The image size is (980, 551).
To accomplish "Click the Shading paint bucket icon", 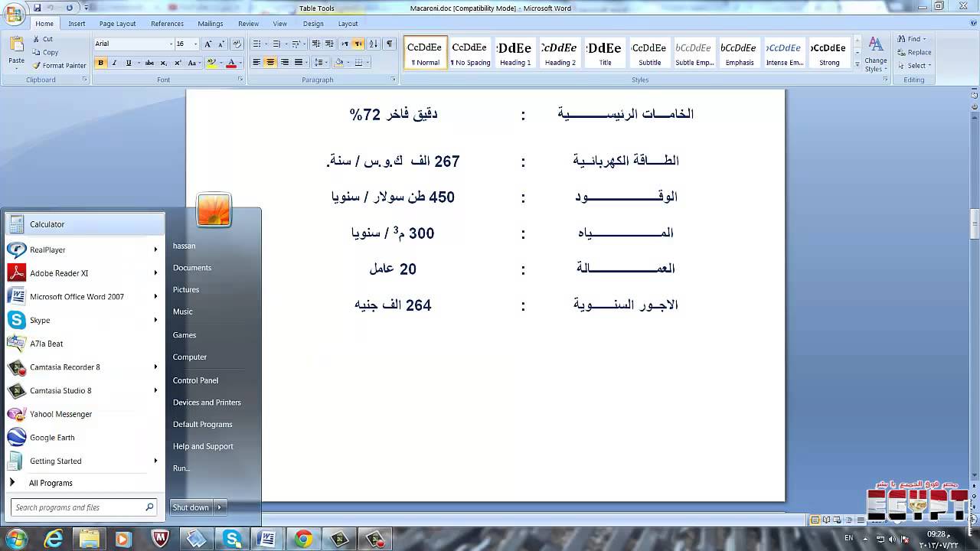I will (338, 63).
